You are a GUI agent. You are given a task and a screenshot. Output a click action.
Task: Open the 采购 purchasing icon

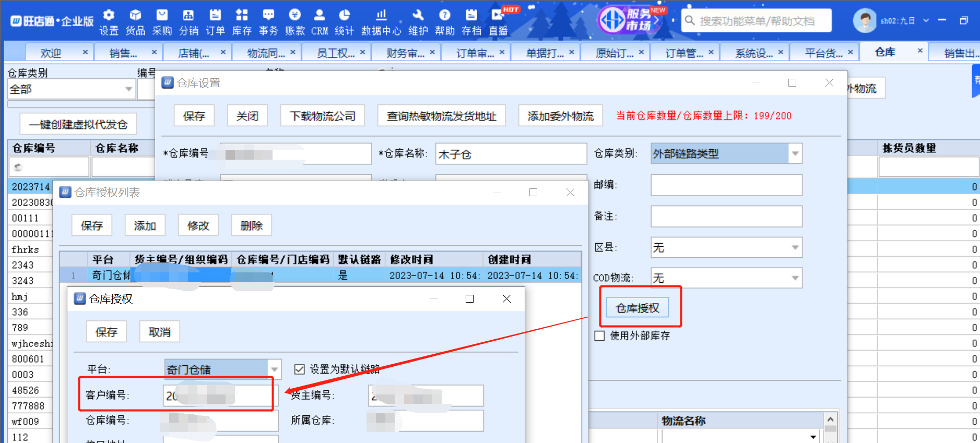162,22
